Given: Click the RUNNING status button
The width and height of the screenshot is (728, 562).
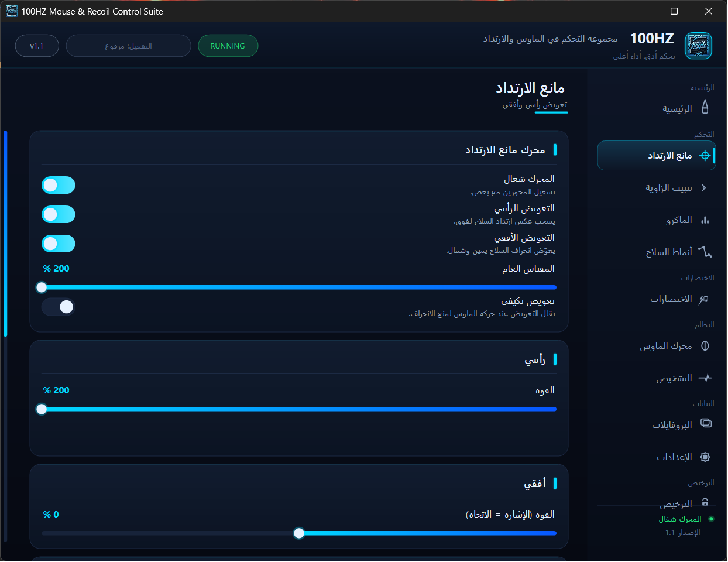Looking at the screenshot, I should pyautogui.click(x=228, y=46).
